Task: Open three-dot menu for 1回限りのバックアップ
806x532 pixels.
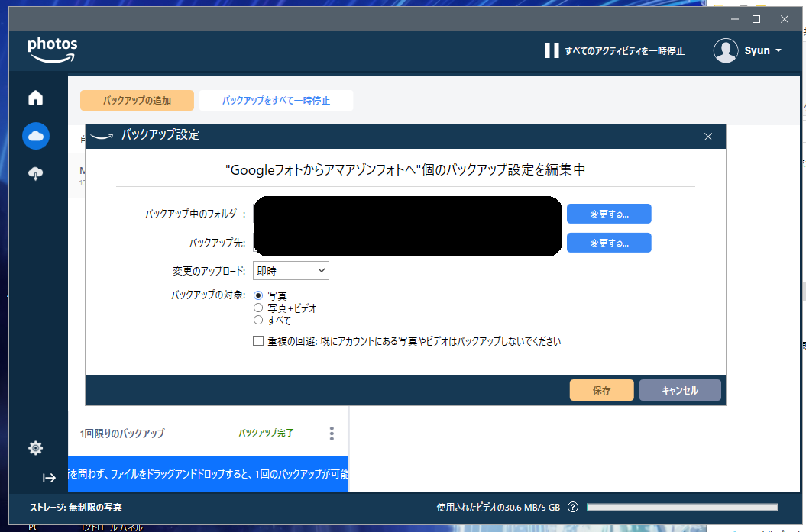Action: point(332,434)
